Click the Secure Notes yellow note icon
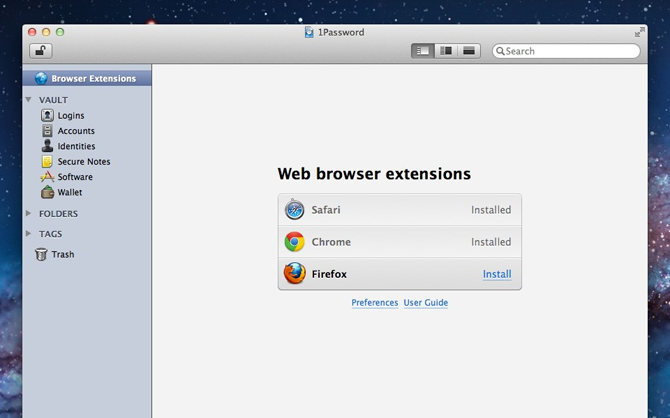Image resolution: width=670 pixels, height=418 pixels. click(x=47, y=161)
